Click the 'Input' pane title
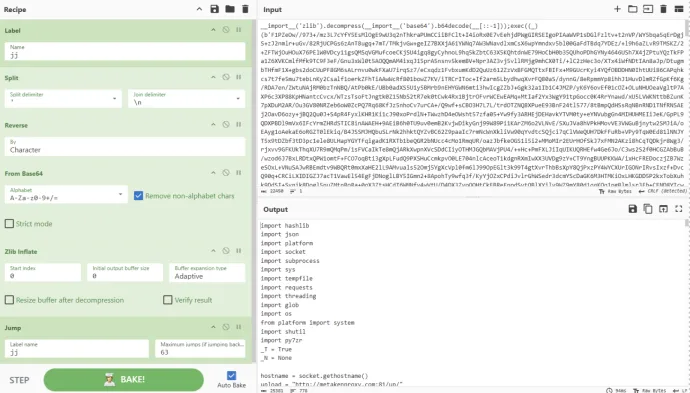Viewport: 690px width, 393px height. click(272, 9)
